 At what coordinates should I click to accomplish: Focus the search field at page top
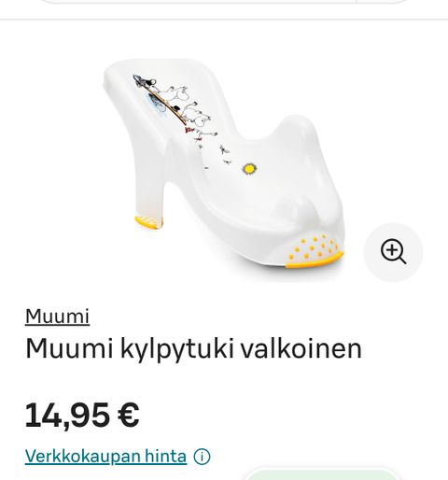199,1
